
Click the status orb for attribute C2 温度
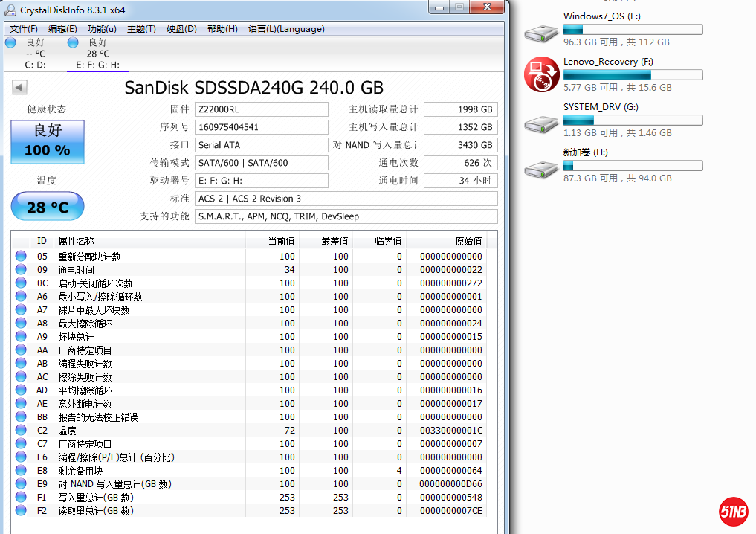click(x=21, y=431)
